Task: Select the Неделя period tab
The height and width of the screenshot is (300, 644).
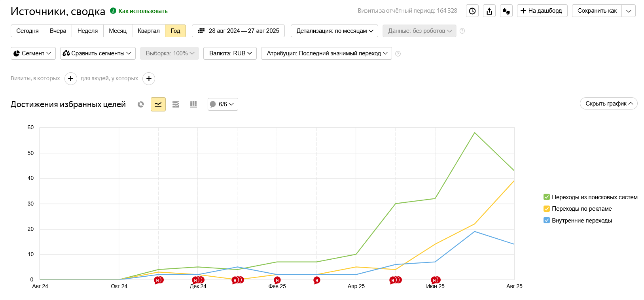Action: pos(87,31)
